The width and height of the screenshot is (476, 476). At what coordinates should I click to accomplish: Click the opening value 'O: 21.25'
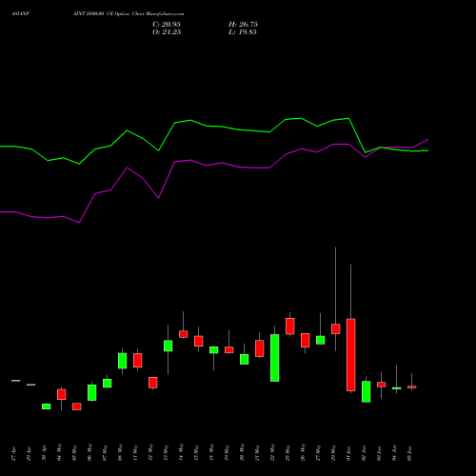click(167, 32)
